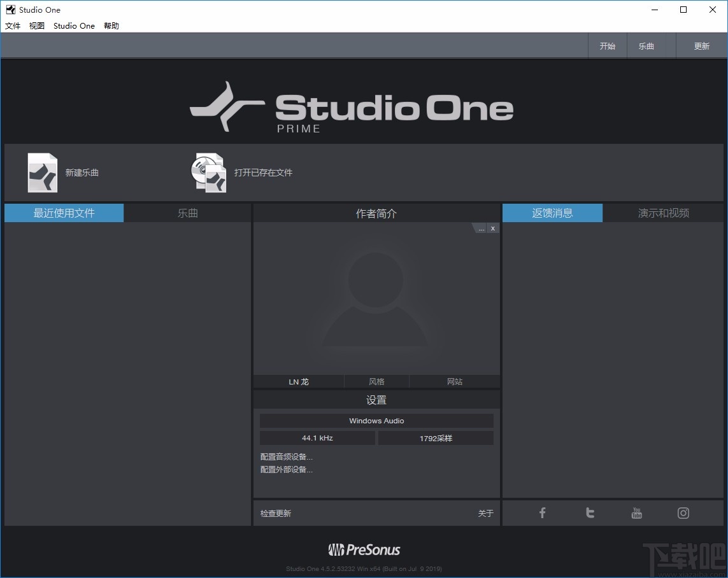Click the 配置外部设备... link
The image size is (728, 578).
(x=287, y=469)
